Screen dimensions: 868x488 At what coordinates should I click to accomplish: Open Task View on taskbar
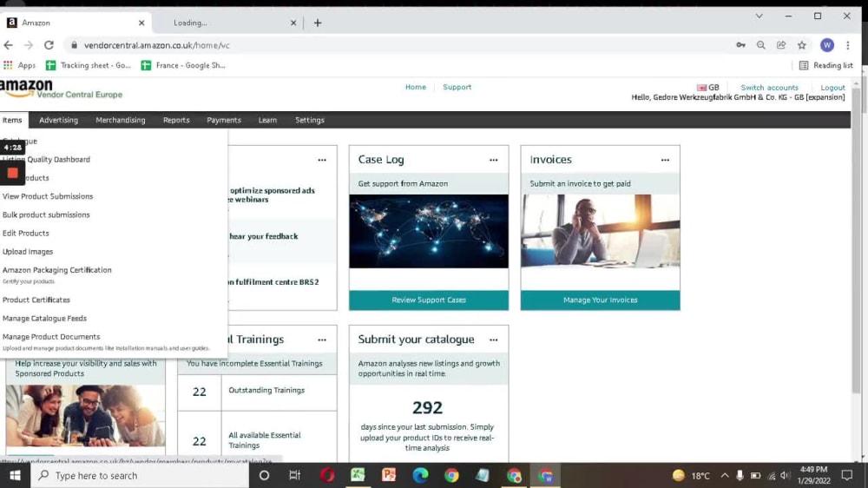point(294,475)
